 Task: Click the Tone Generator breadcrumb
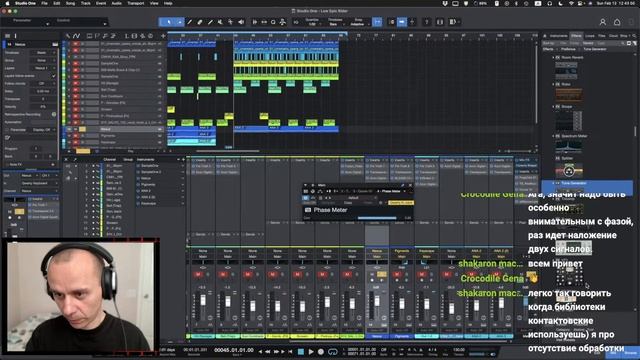pos(594,49)
